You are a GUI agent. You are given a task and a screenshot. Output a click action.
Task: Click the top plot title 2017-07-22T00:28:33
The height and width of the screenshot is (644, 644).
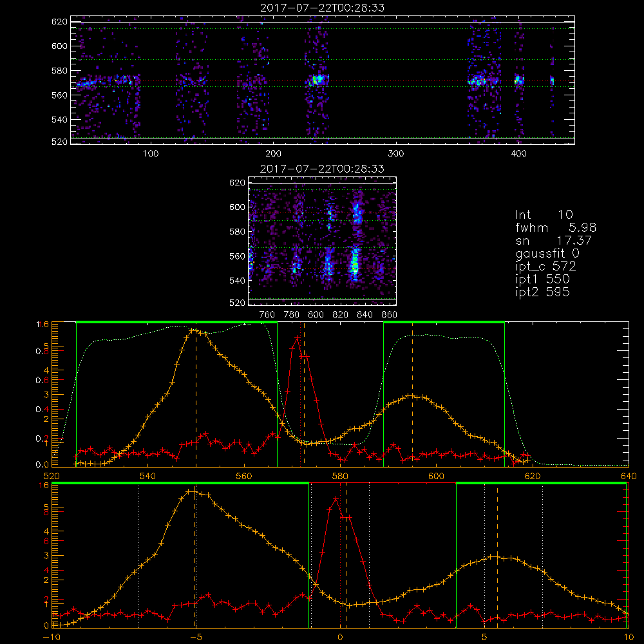pyautogui.click(x=322, y=8)
